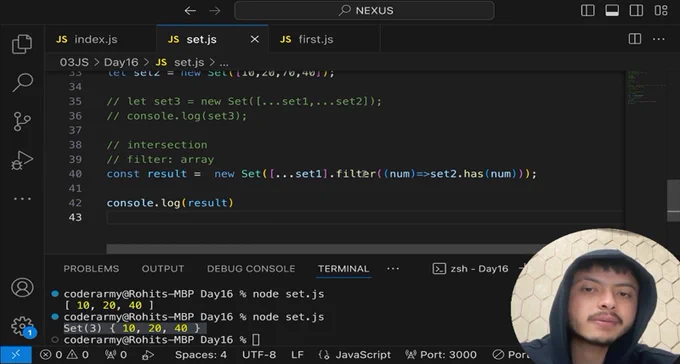Click the Port: 3000 status item

[x=441, y=355]
